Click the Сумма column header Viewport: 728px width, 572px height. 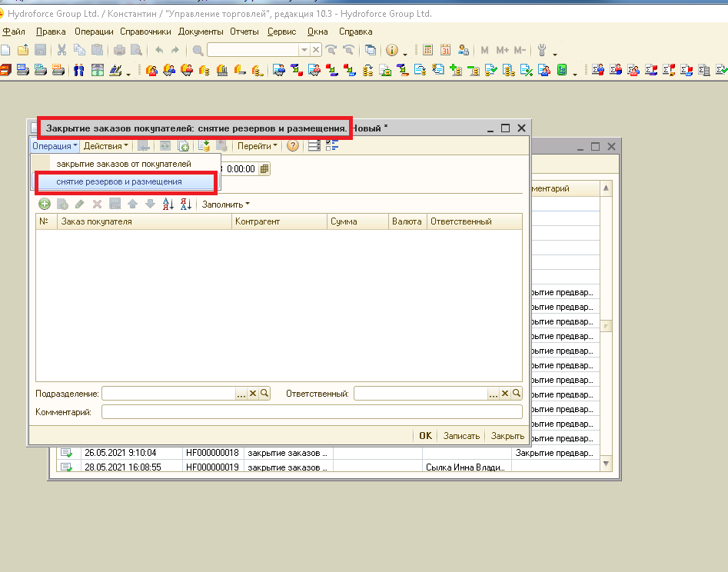[x=358, y=221]
